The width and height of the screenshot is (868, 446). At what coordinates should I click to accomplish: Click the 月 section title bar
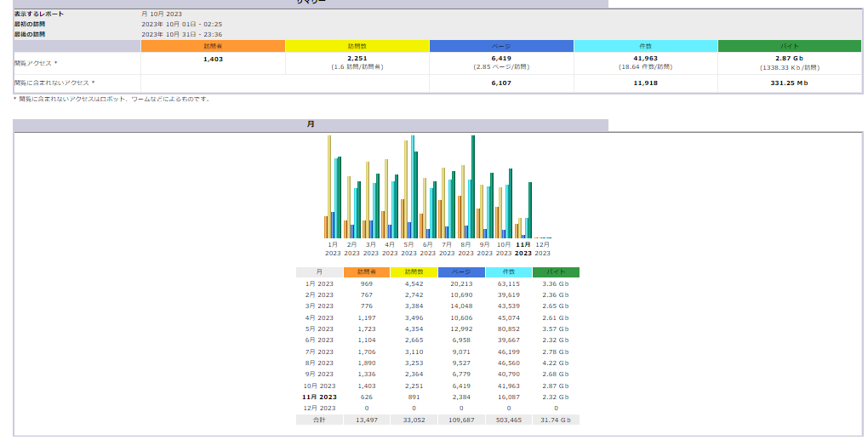pos(311,125)
